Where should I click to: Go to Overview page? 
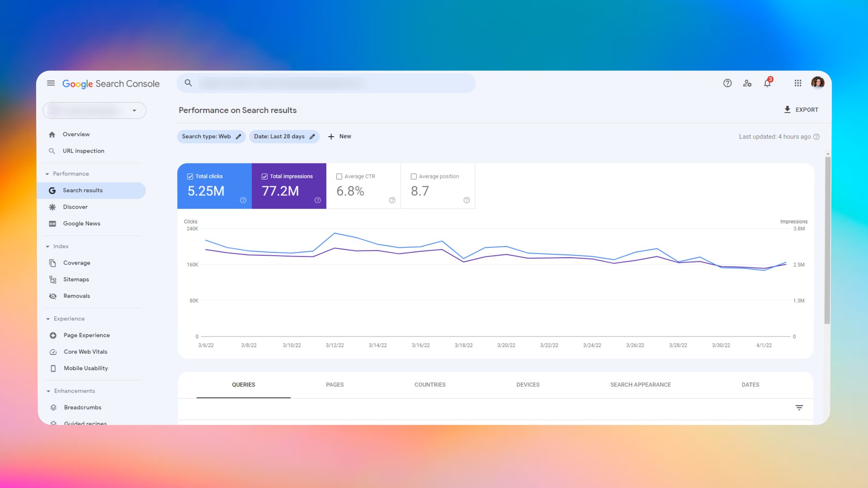tap(76, 134)
